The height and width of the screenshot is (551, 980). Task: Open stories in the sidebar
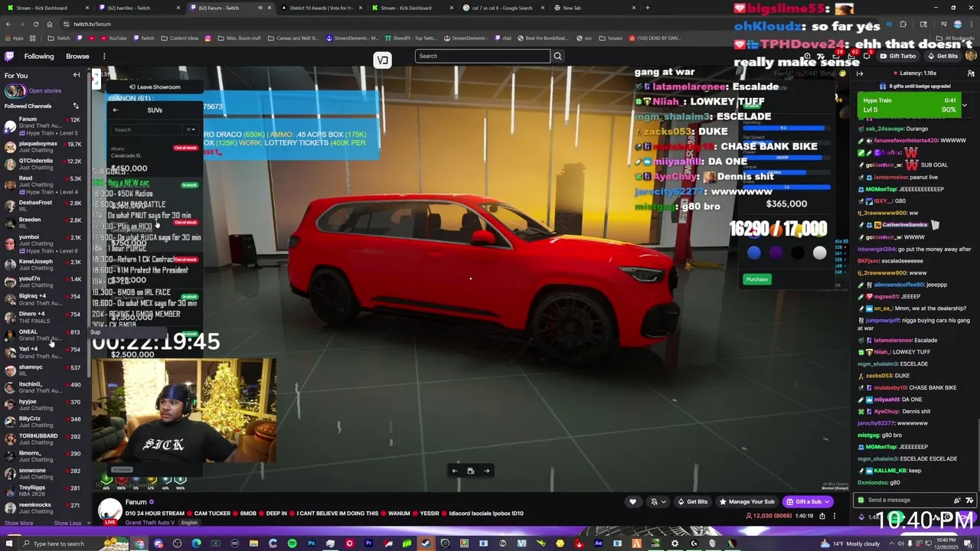tap(34, 91)
